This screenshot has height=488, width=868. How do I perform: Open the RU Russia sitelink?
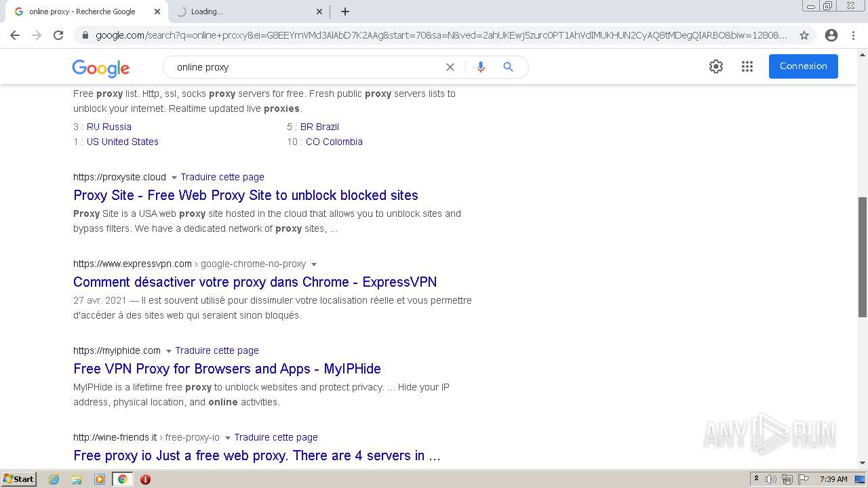coord(109,127)
